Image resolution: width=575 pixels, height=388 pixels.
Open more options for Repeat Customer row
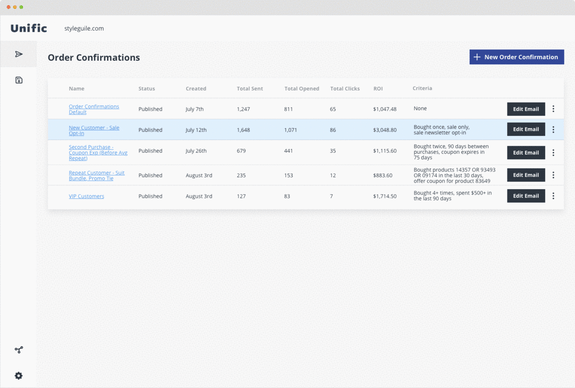(553, 175)
